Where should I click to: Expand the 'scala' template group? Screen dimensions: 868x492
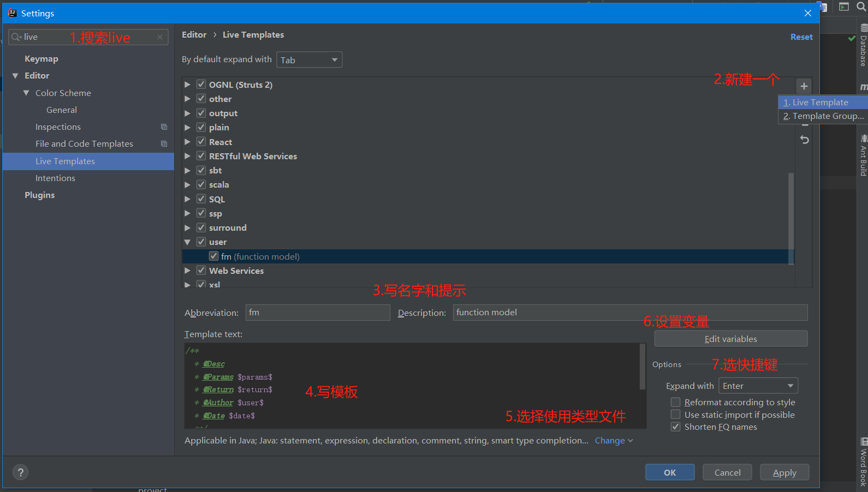tap(187, 184)
